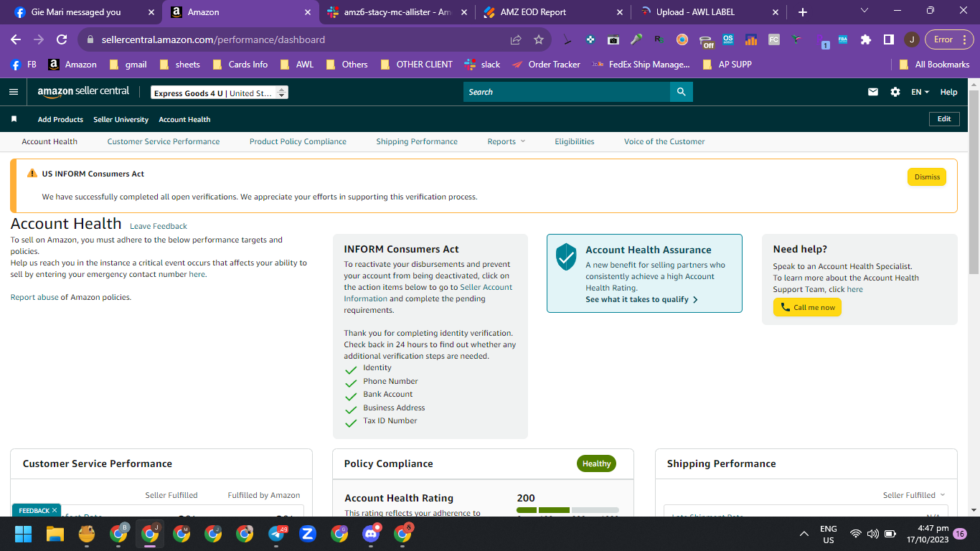This screenshot has height=551, width=980.
Task: Open the Eligibilities tab
Action: coord(575,141)
